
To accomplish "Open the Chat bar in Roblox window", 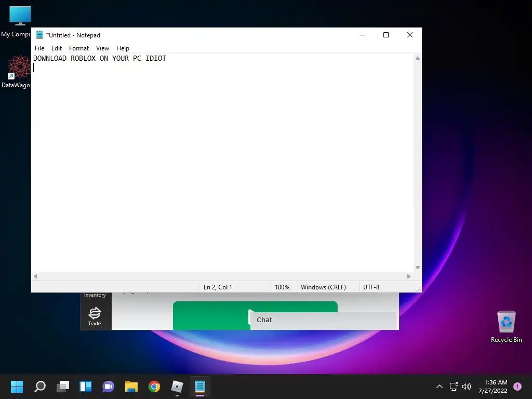I will coord(323,320).
